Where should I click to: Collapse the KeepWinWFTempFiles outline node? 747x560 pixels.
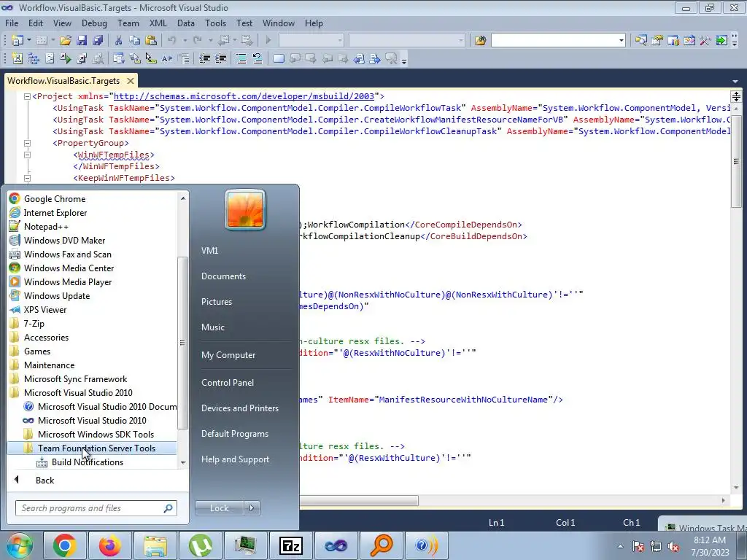[x=27, y=178]
